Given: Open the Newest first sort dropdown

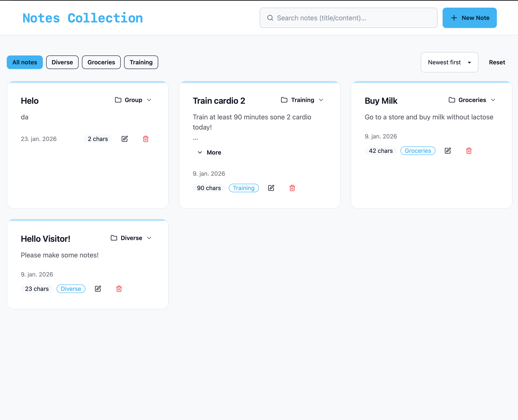Looking at the screenshot, I should pos(449,62).
